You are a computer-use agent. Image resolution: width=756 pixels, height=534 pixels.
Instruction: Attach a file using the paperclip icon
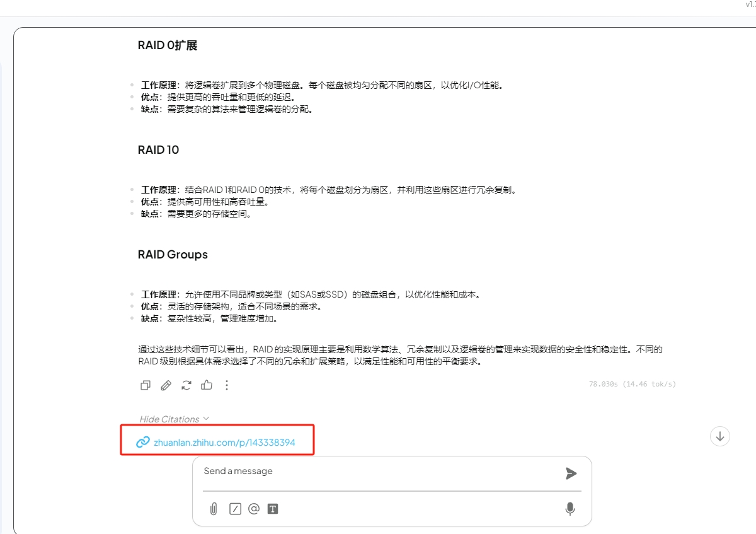click(214, 509)
